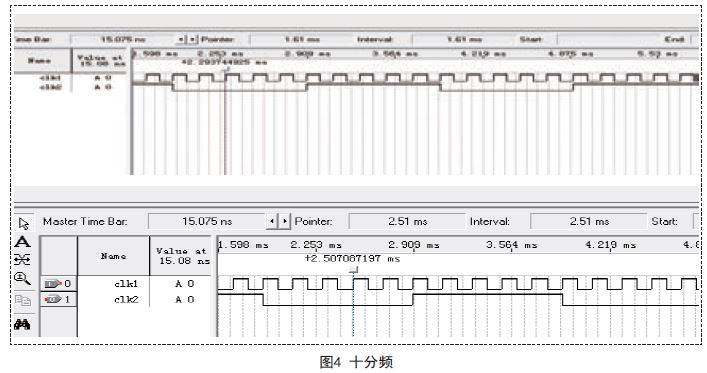This screenshot has width=707, height=373.
Task: Click the grayed-out Copy pages icon
Action: point(23,300)
